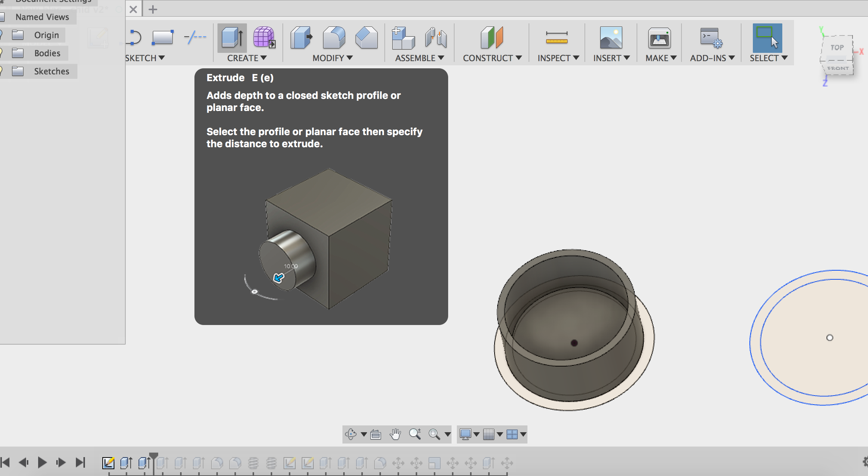Close the current document tab
This screenshot has width=868, height=476.
(x=133, y=9)
